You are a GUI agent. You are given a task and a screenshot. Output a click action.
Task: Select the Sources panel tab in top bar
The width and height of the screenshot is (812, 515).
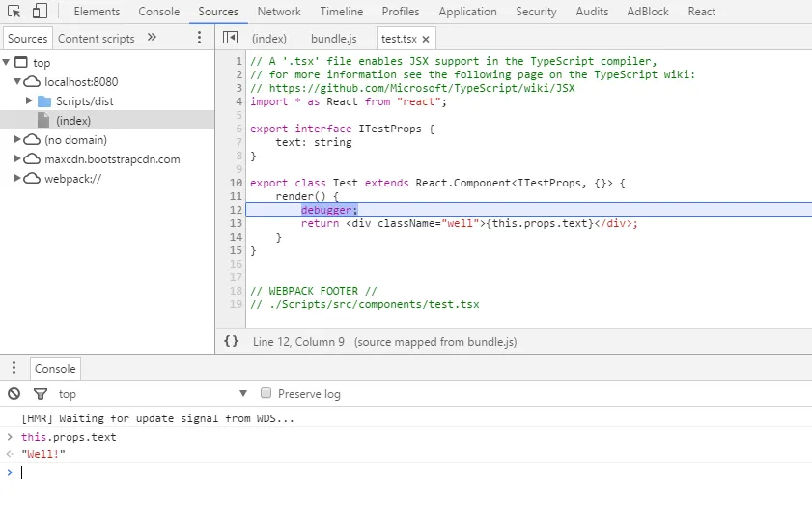(x=218, y=12)
